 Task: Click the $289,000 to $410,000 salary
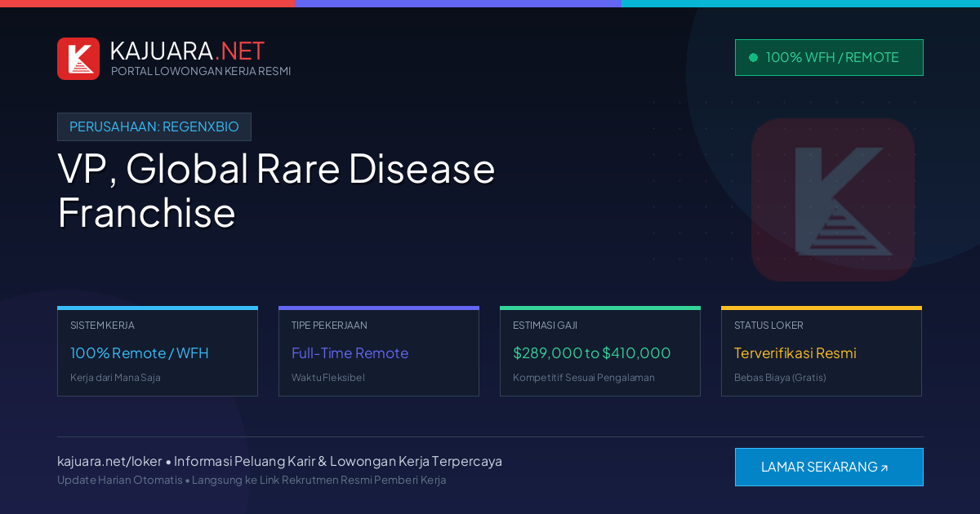592,353
